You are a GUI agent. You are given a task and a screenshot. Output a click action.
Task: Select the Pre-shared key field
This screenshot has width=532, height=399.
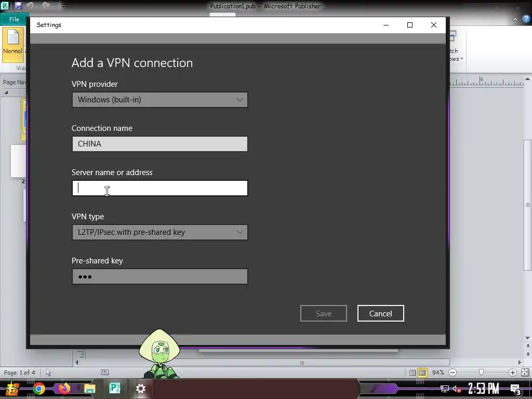(160, 276)
